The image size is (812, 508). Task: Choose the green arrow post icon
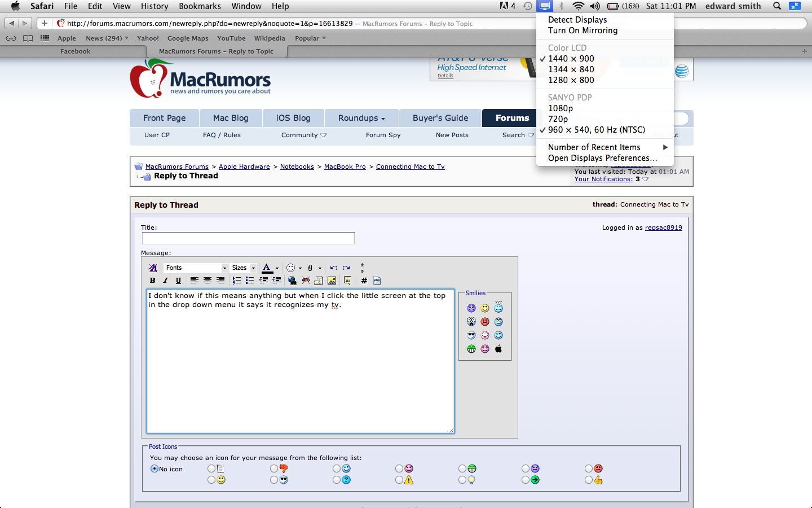click(x=535, y=480)
